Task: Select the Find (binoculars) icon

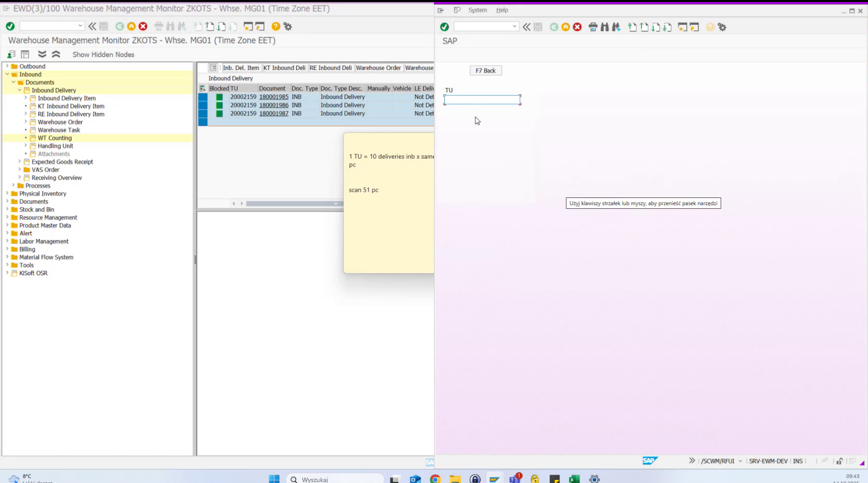Action: pos(171,26)
